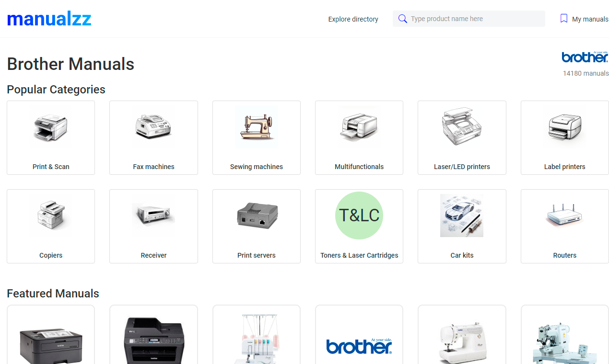This screenshot has width=609, height=364.
Task: Select the Routers category icon
Action: [565, 216]
